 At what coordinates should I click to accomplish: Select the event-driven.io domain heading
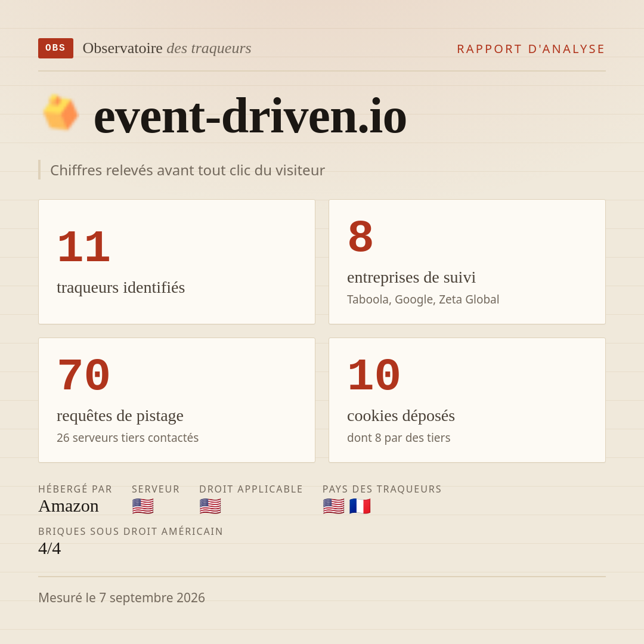(250, 116)
